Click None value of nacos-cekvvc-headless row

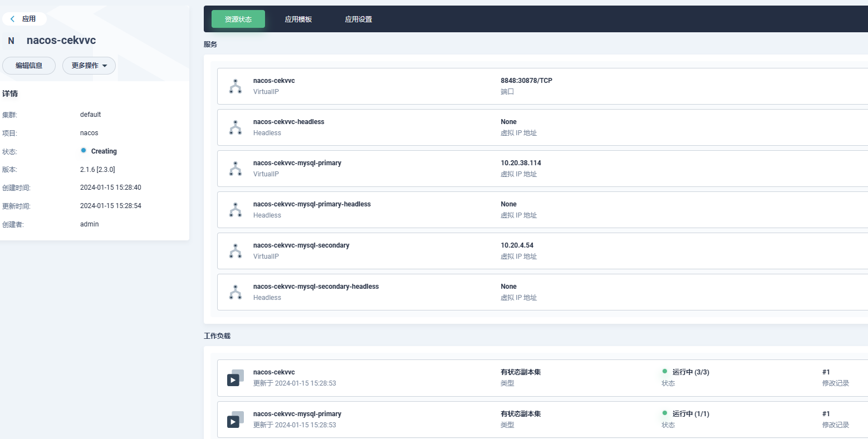click(x=509, y=122)
